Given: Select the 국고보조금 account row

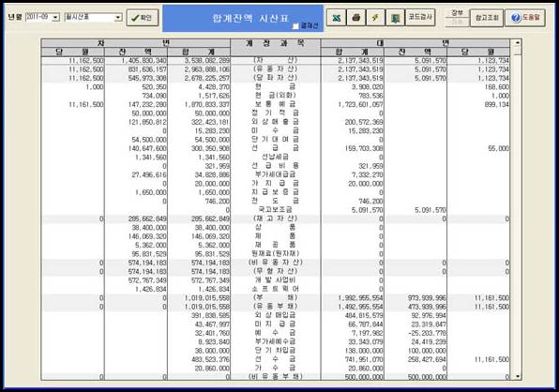Looking at the screenshot, I should [275, 210].
